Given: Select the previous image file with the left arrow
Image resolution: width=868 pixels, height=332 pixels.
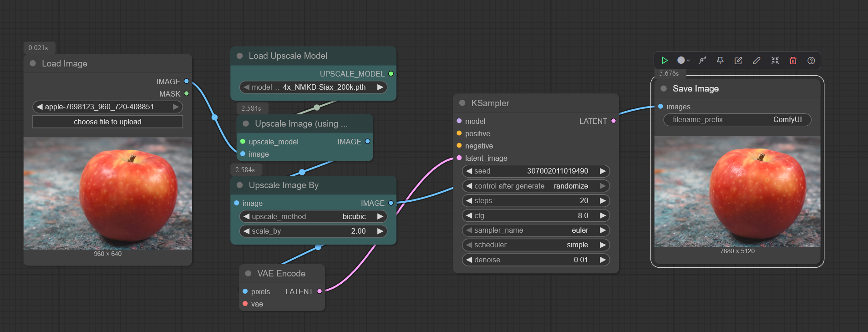Looking at the screenshot, I should click(40, 107).
